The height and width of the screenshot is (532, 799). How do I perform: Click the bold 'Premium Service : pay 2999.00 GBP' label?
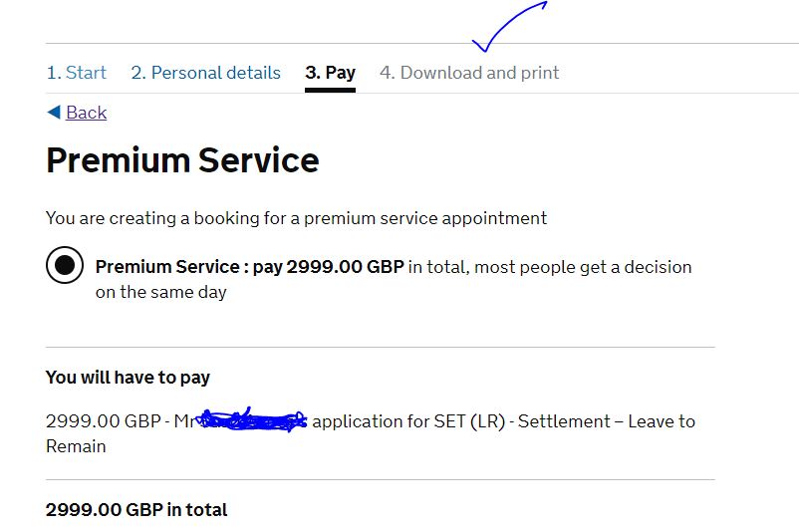click(249, 267)
